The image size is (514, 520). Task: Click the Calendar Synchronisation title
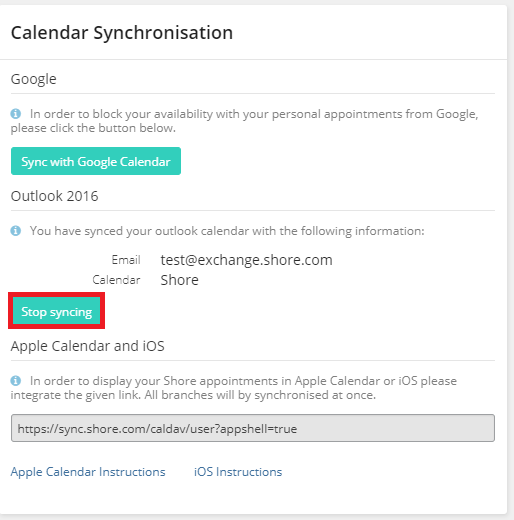pos(122,33)
